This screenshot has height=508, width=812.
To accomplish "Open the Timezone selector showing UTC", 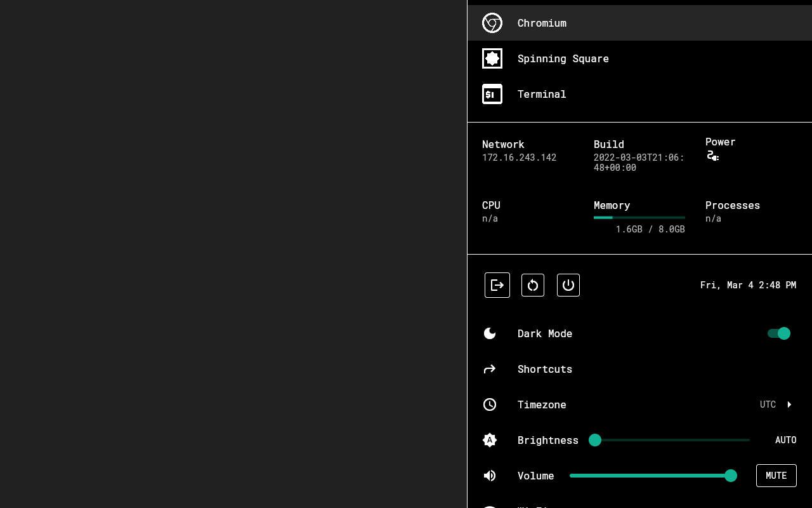I will pyautogui.click(x=768, y=404).
